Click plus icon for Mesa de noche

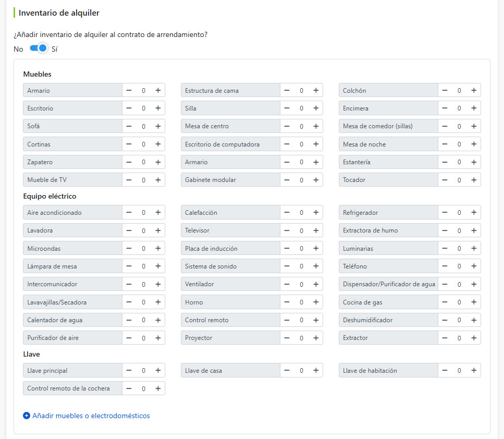(474, 144)
